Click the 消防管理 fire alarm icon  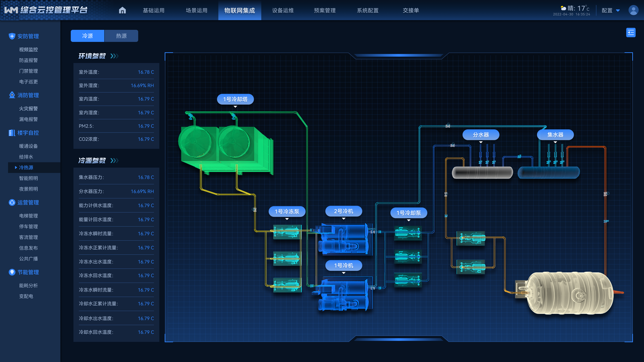pyautogui.click(x=12, y=95)
